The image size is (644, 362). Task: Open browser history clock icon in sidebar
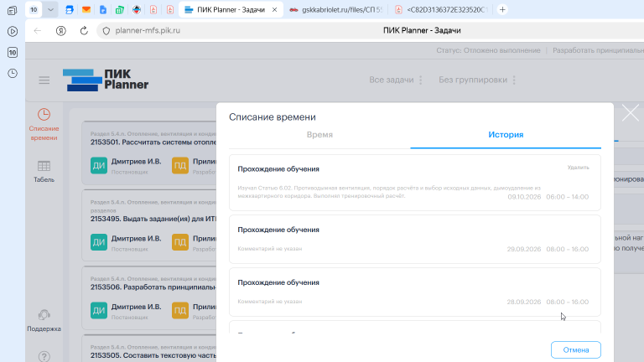[13, 74]
